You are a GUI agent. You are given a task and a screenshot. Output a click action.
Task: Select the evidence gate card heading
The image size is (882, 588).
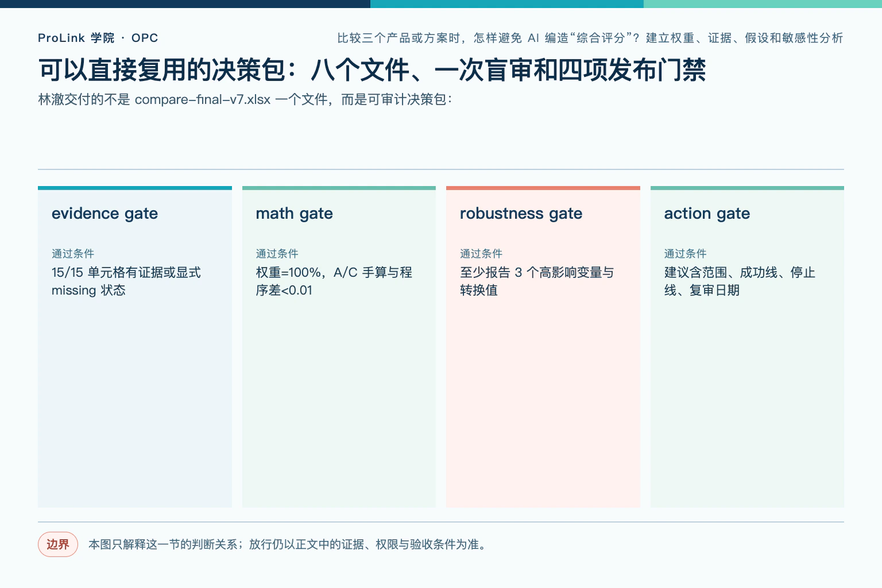click(105, 214)
